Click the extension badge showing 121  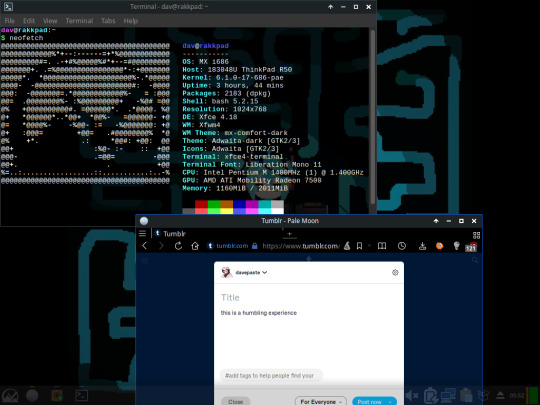coord(471,247)
